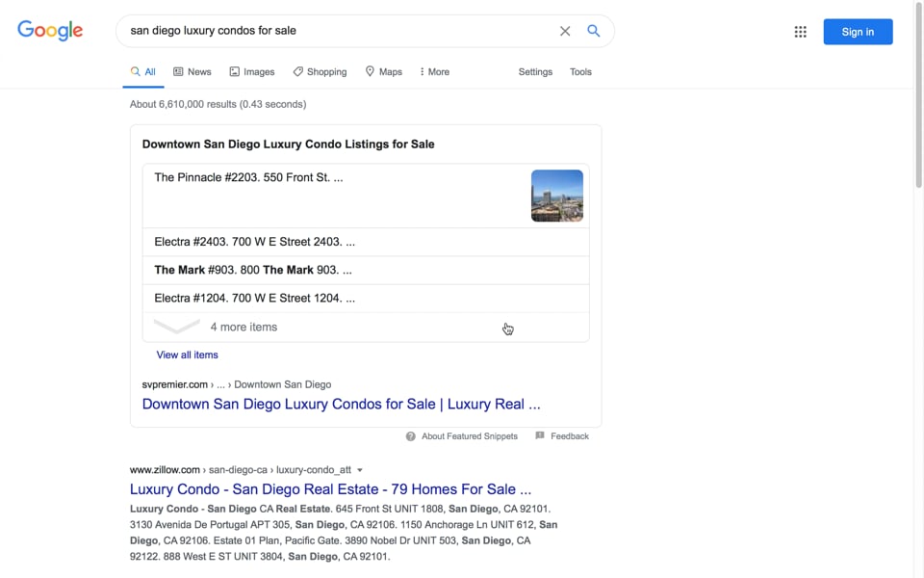The height and width of the screenshot is (578, 924).
Task: Click the svpremier.com breadcrumb URL
Action: point(237,384)
